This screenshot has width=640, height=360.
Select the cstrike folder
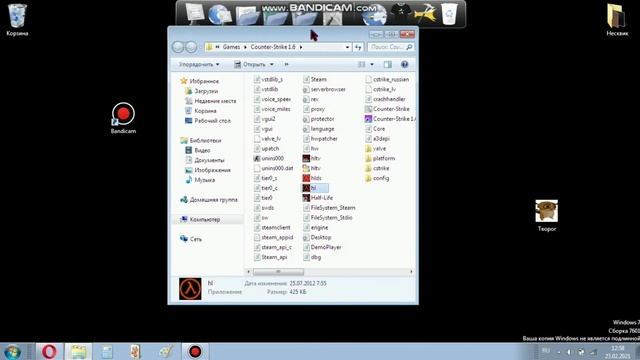point(377,168)
